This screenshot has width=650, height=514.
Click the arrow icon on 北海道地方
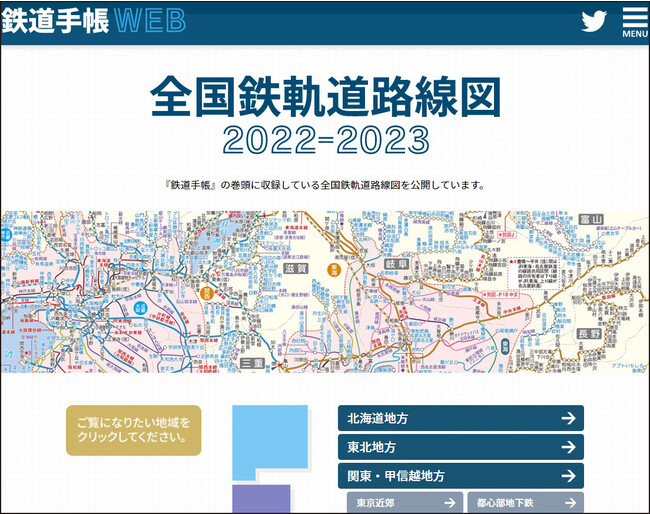[x=568, y=418]
